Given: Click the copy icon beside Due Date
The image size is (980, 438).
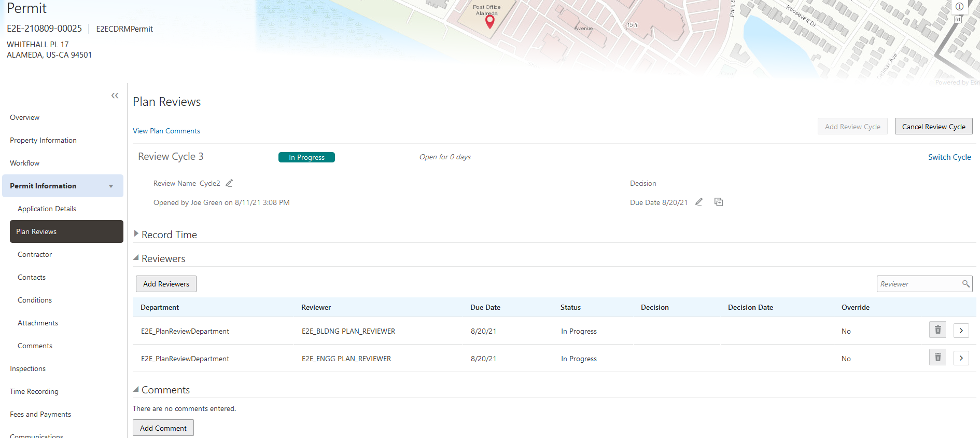Looking at the screenshot, I should pos(719,202).
